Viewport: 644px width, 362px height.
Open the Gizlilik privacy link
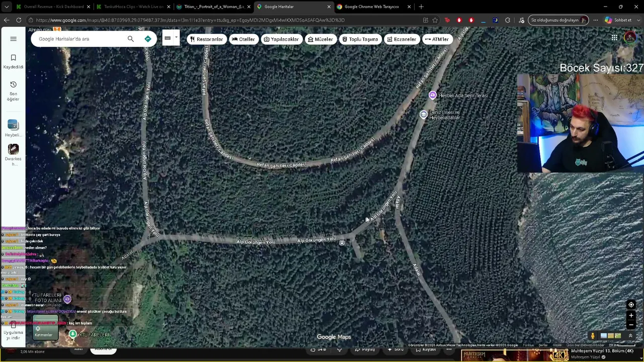coord(557,345)
